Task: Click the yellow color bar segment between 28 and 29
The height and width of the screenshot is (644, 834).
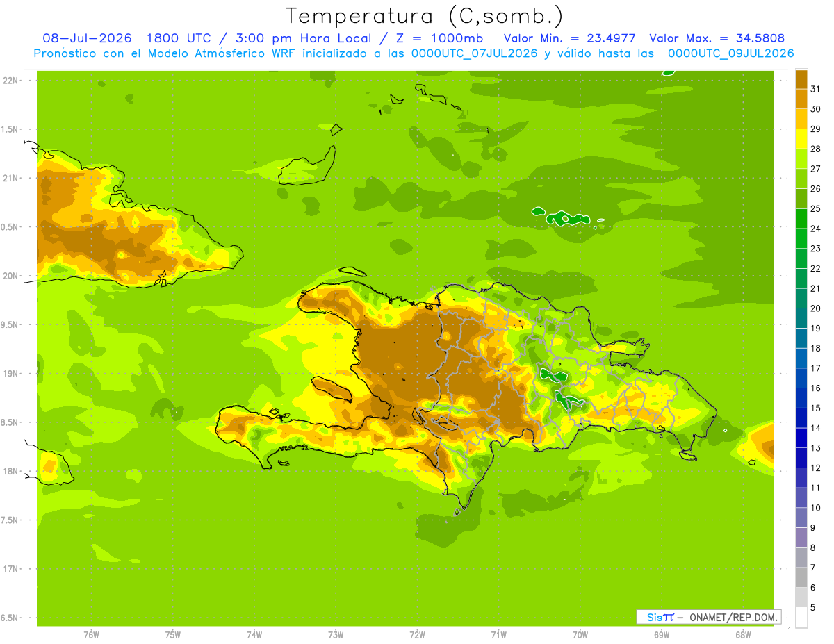Action: coord(801,139)
